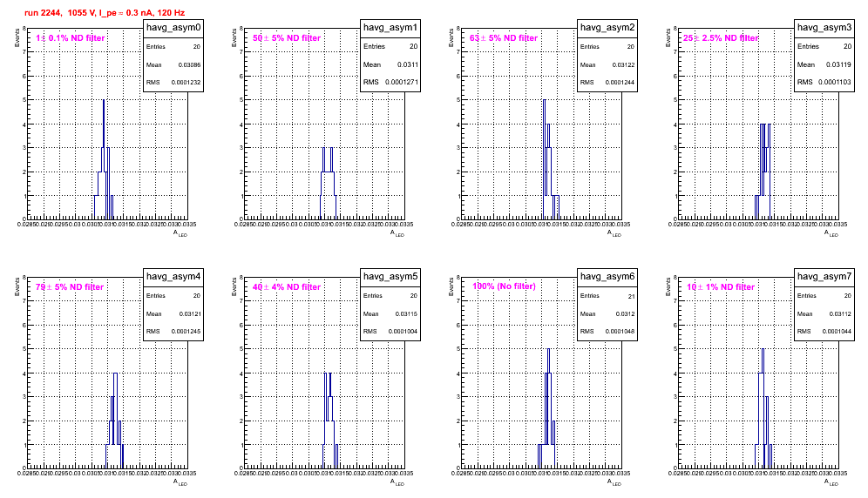Image resolution: width=868 pixels, height=498 pixels.
Task: Click the RMS value 0.0001004
Action: [x=403, y=331]
